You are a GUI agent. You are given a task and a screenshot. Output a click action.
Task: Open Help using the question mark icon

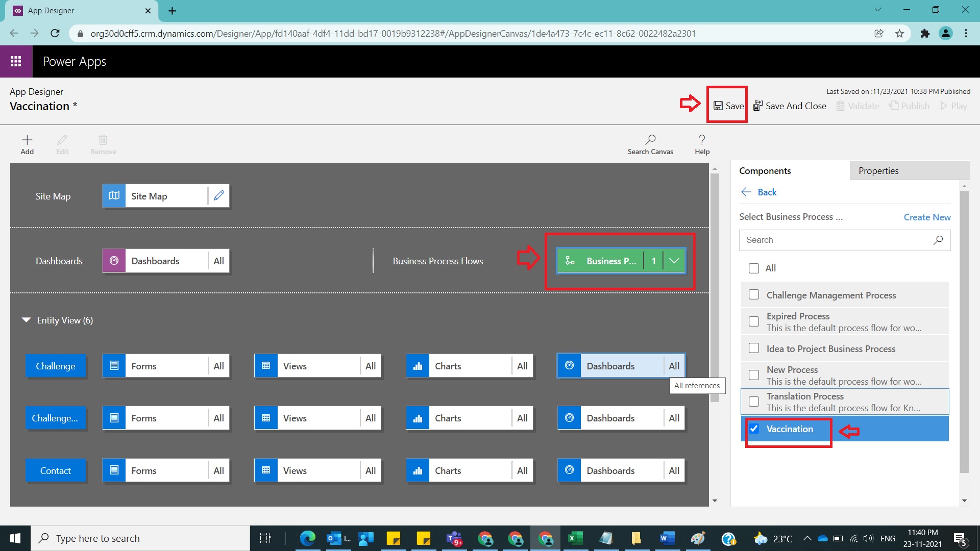tap(702, 139)
